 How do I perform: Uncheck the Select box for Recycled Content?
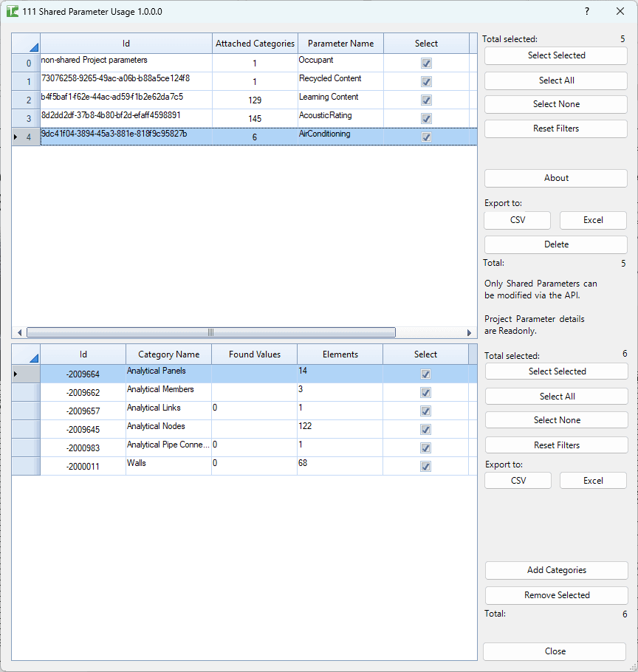426,82
